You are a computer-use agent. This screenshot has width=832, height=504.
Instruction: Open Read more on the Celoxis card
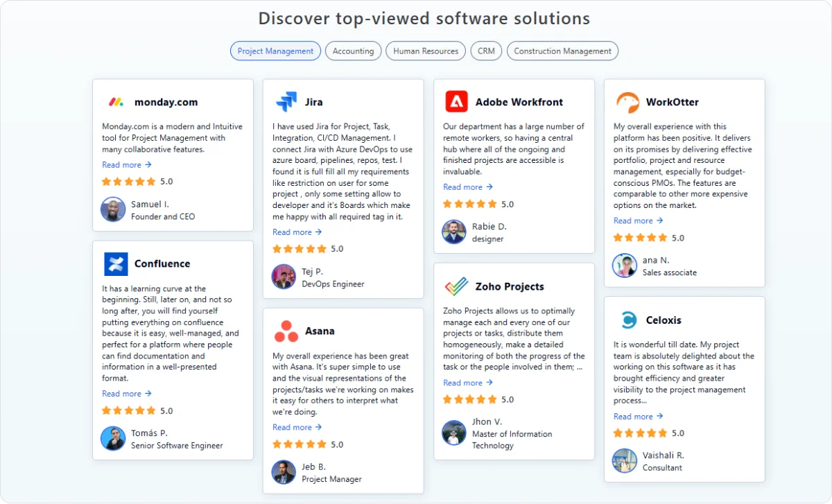click(x=639, y=417)
